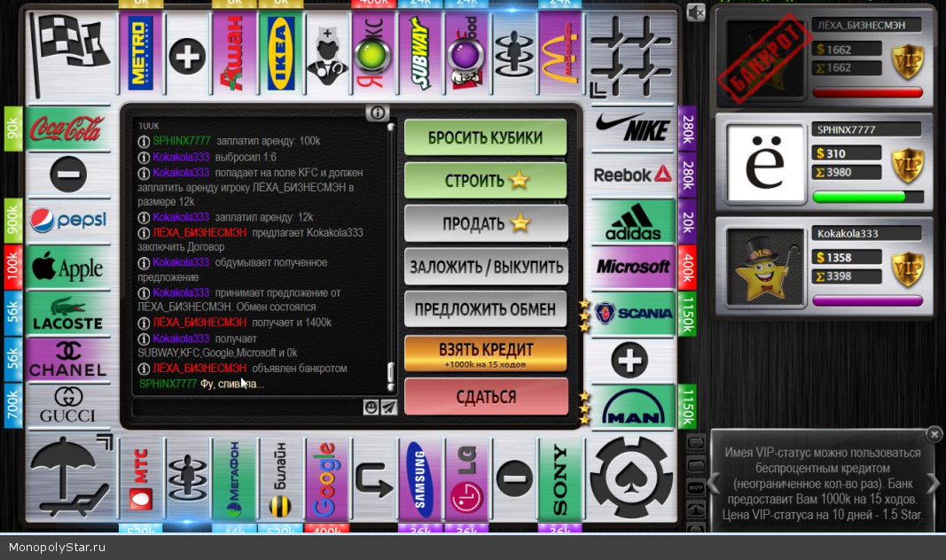Viewport: 946px width, 560px height.
Task: Send the chat message with paper plane icon
Action: tap(389, 408)
